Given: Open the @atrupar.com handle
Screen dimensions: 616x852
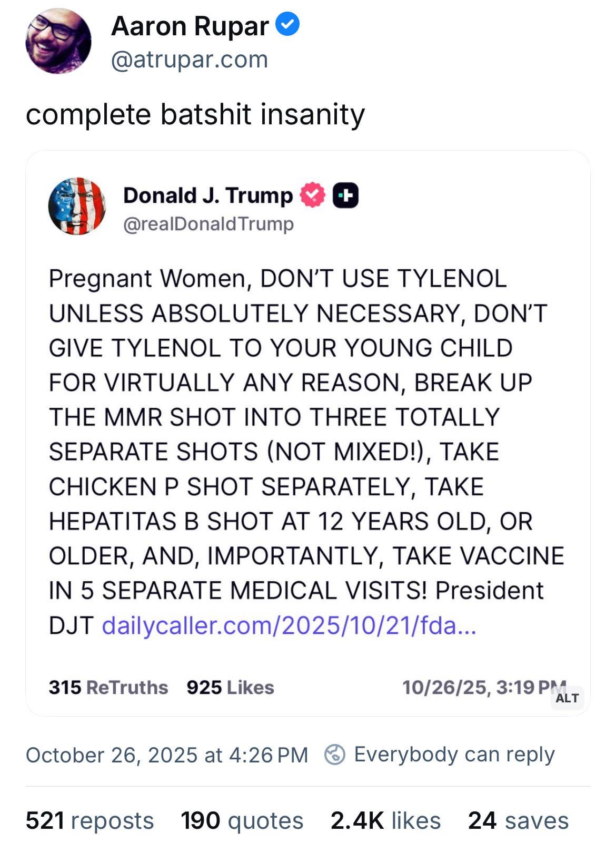Looking at the screenshot, I should click(x=190, y=60).
